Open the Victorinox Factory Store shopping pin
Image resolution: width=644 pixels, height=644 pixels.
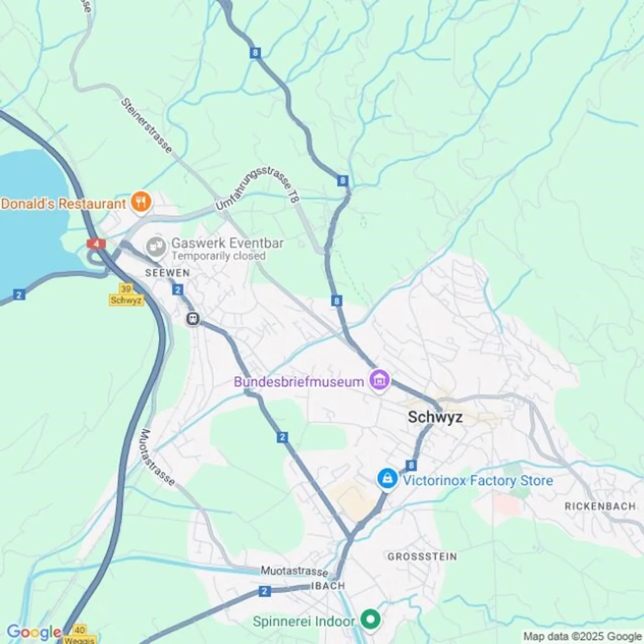(x=387, y=479)
